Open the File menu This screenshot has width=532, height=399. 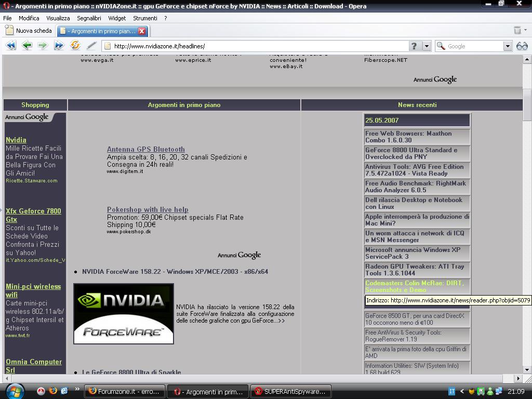[7, 18]
